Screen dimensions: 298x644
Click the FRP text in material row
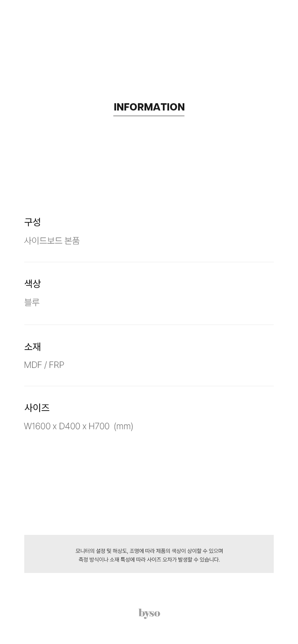coord(56,365)
